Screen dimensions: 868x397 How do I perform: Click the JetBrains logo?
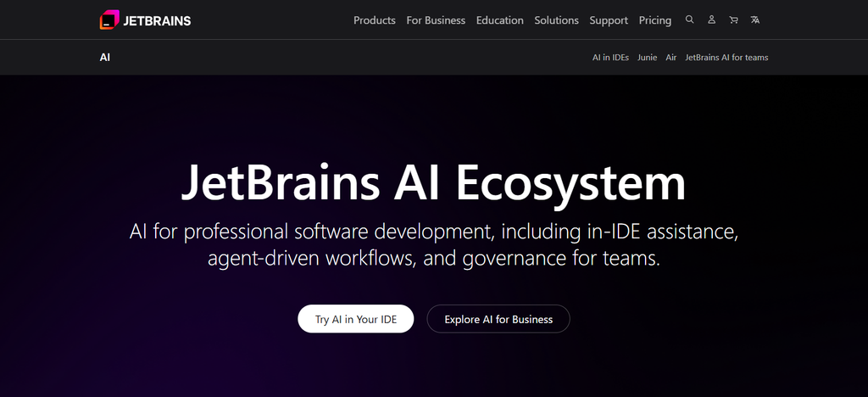(x=145, y=20)
